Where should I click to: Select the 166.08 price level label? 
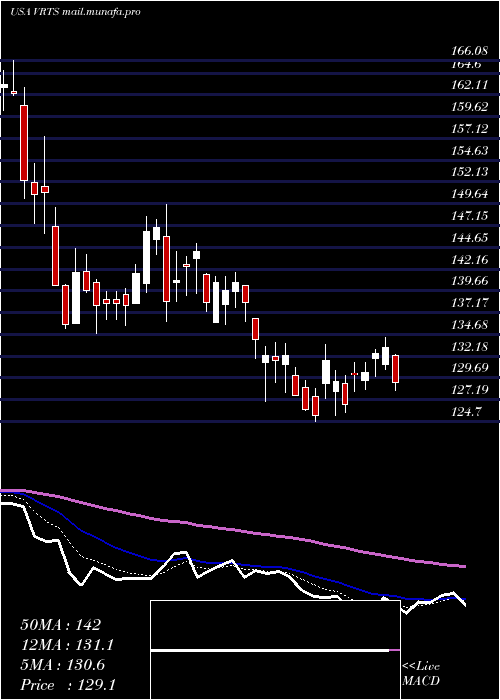(x=469, y=52)
